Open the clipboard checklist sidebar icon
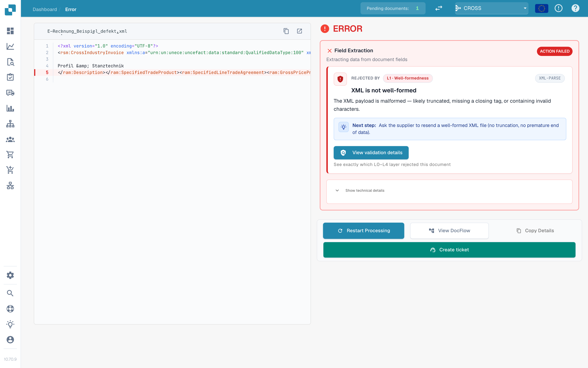Viewport: 588px width, 368px height. pyautogui.click(x=10, y=77)
